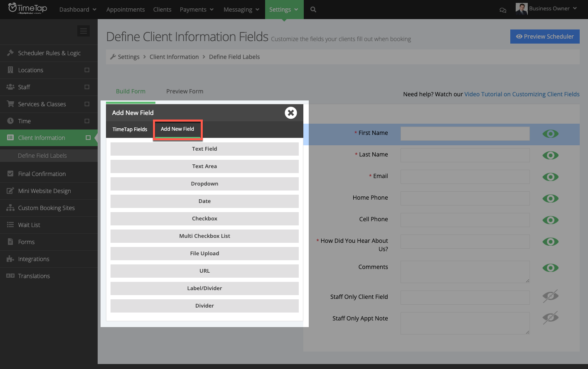
Task: Select the Preview Form tab
Action: [185, 91]
